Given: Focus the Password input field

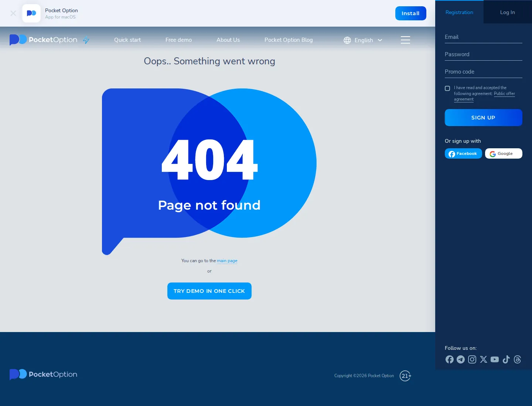Looking at the screenshot, I should [x=483, y=54].
